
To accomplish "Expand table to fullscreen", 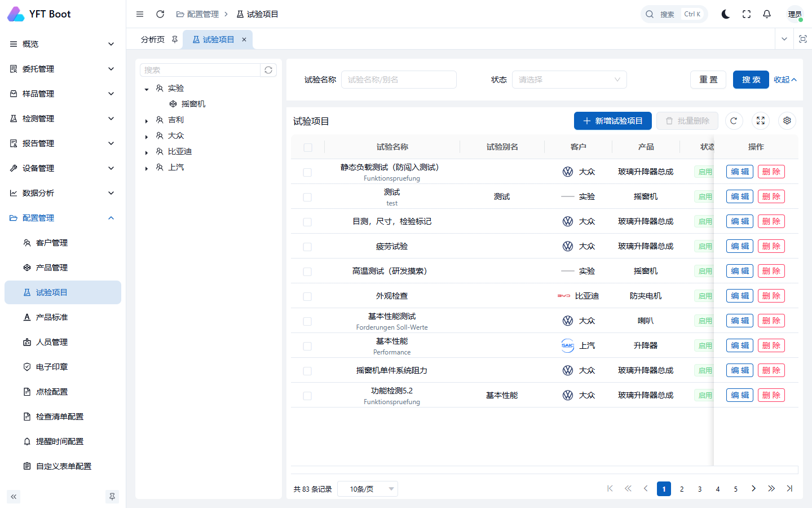I will coord(761,121).
